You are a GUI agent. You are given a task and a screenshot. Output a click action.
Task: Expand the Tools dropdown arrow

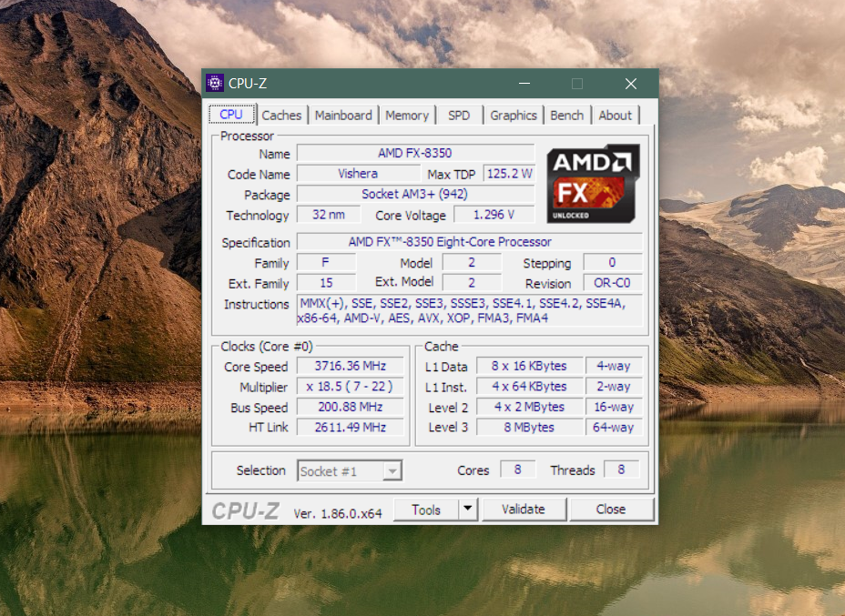(468, 509)
